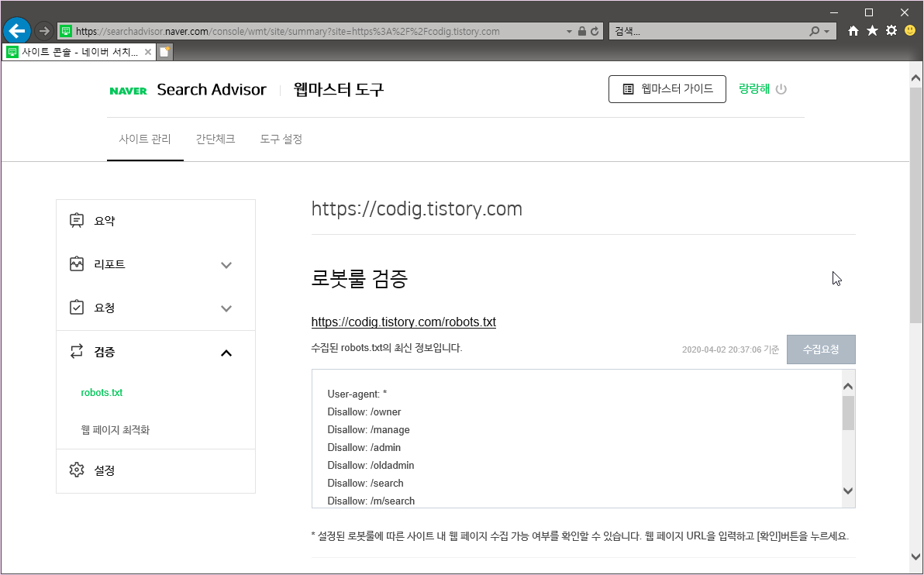
Task: Expand the 요청 menu chevron
Action: click(x=226, y=308)
